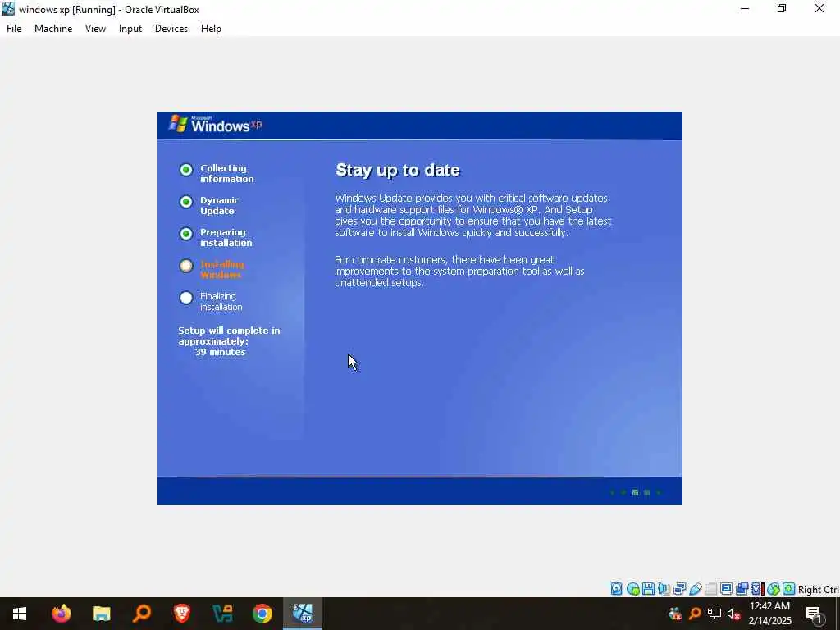This screenshot has width=840, height=630.
Task: Click the orange magnifier tray icon
Action: [695, 614]
